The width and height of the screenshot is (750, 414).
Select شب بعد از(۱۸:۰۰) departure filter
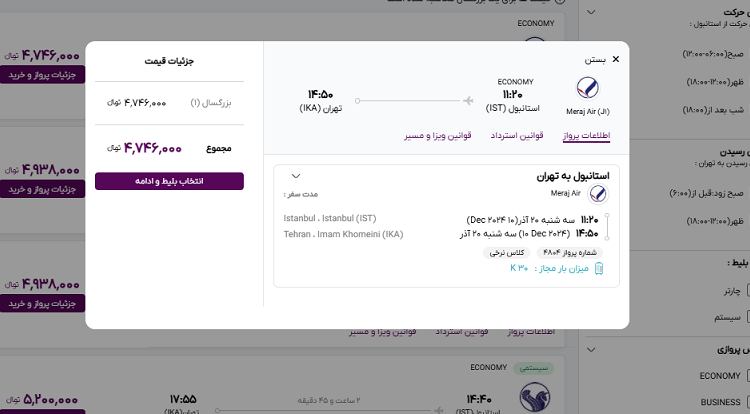click(x=713, y=110)
